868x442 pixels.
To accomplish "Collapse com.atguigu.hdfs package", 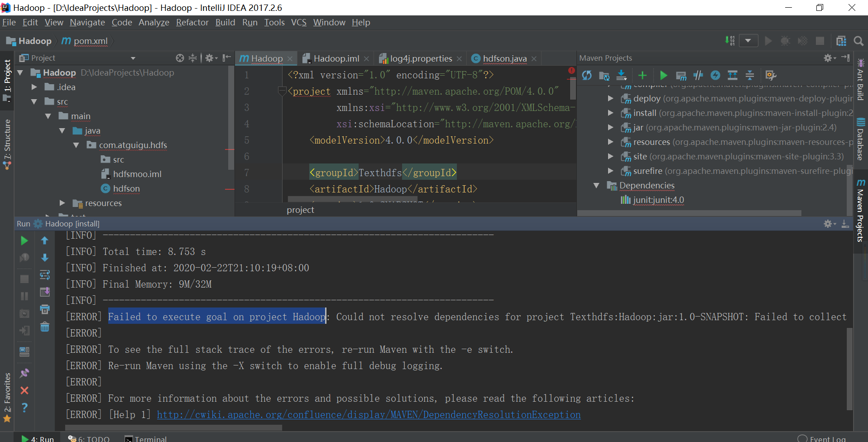I will [77, 145].
